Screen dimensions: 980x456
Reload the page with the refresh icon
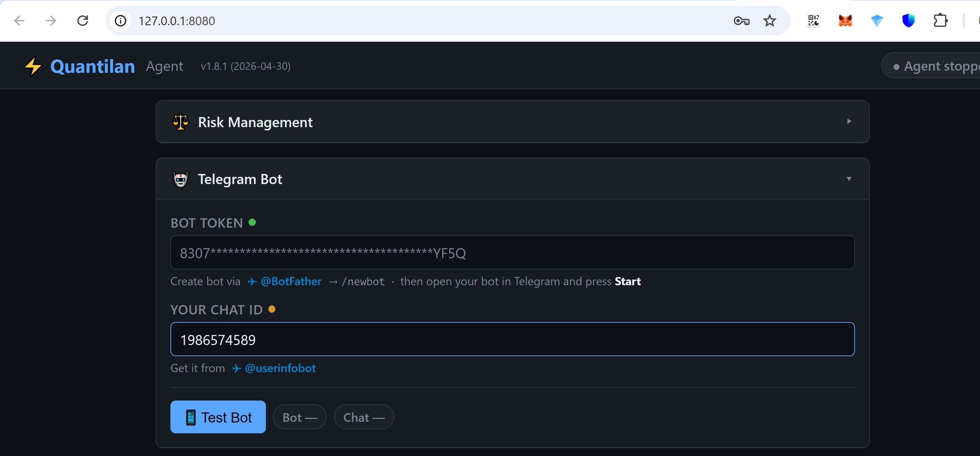click(x=83, y=21)
